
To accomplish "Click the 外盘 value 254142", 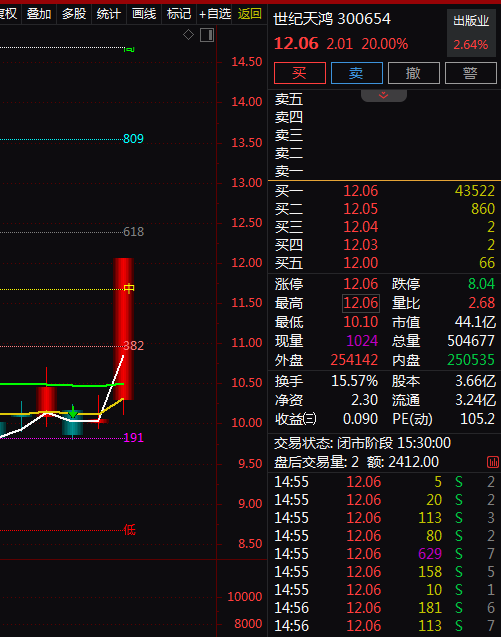I will [x=354, y=360].
